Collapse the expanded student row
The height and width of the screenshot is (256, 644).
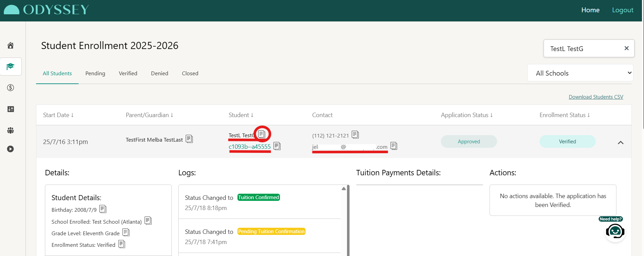621,143
